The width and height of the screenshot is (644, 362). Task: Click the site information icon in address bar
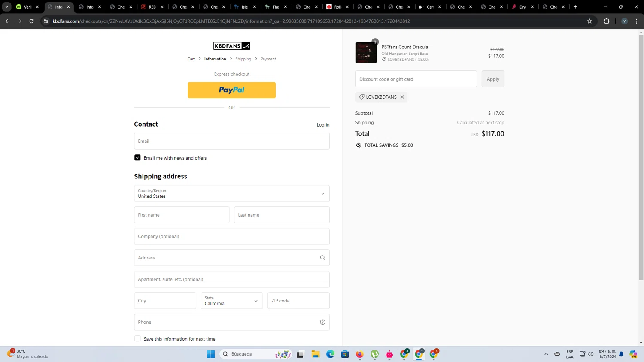[46, 21]
